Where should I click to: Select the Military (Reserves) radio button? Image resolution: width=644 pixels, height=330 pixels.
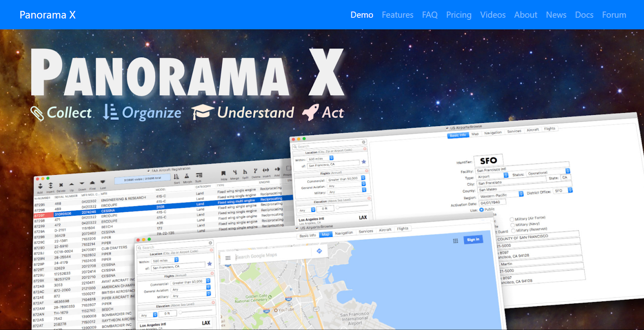coord(513,231)
